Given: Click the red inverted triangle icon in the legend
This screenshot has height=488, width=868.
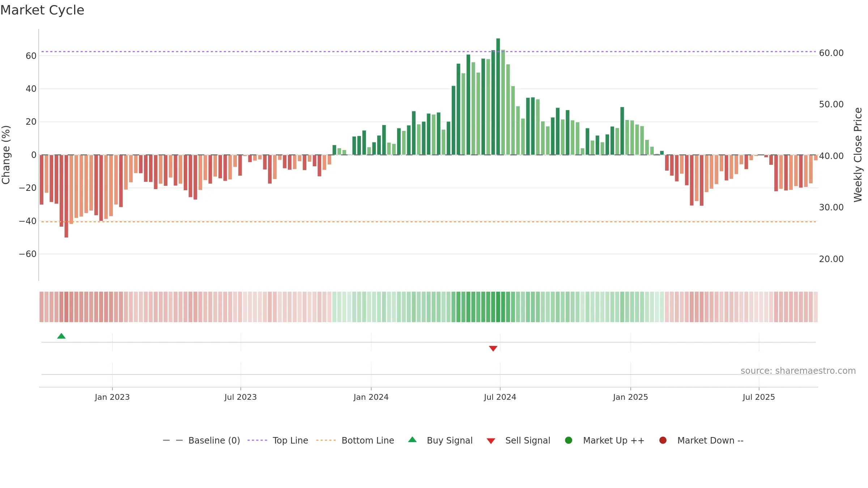Looking at the screenshot, I should point(491,441).
